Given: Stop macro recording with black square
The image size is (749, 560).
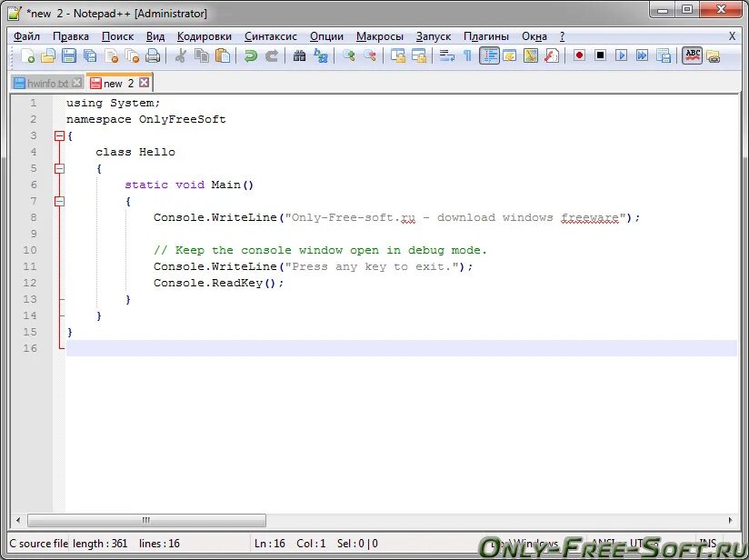Looking at the screenshot, I should coord(601,55).
